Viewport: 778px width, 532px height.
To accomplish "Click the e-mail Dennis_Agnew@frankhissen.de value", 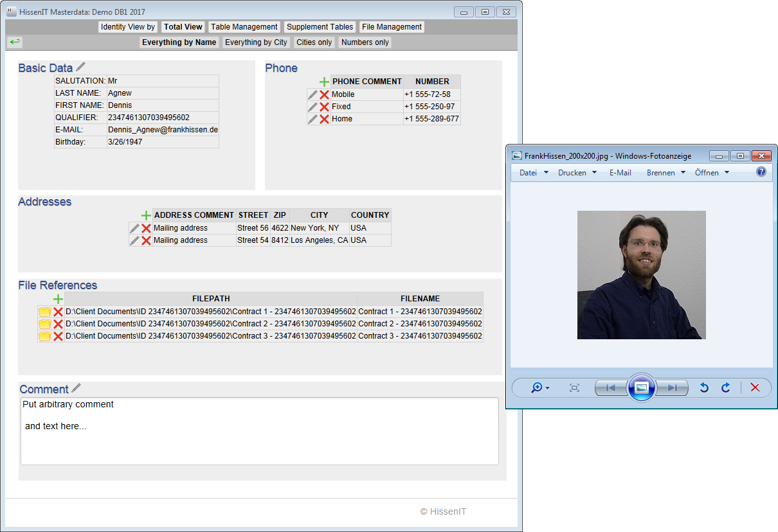I will pos(163,130).
